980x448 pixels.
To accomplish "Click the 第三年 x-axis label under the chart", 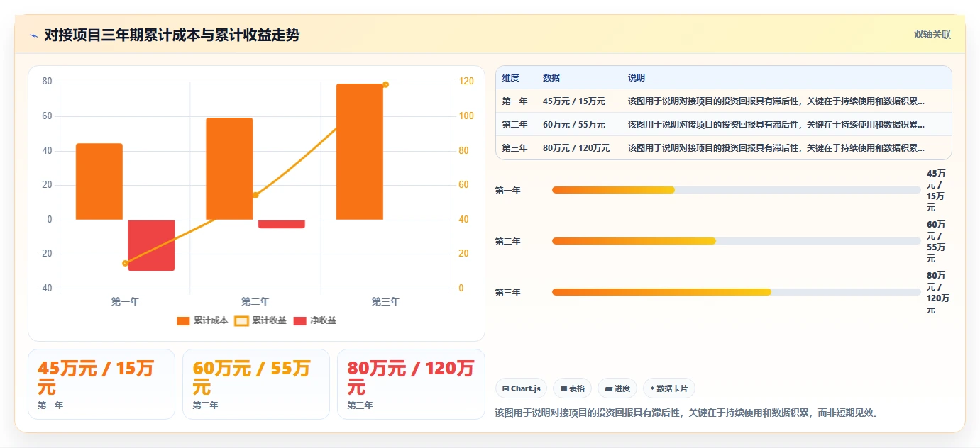I will coord(386,301).
